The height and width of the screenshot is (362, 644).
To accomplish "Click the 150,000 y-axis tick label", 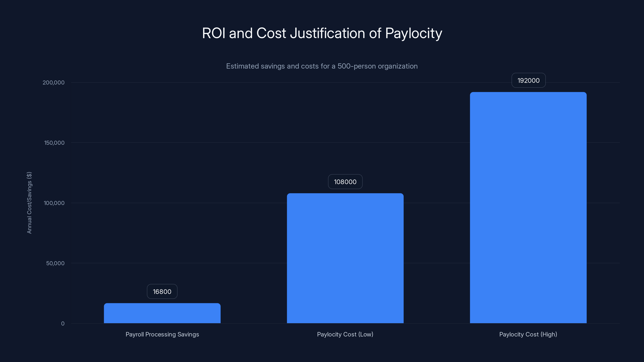I will (x=54, y=143).
